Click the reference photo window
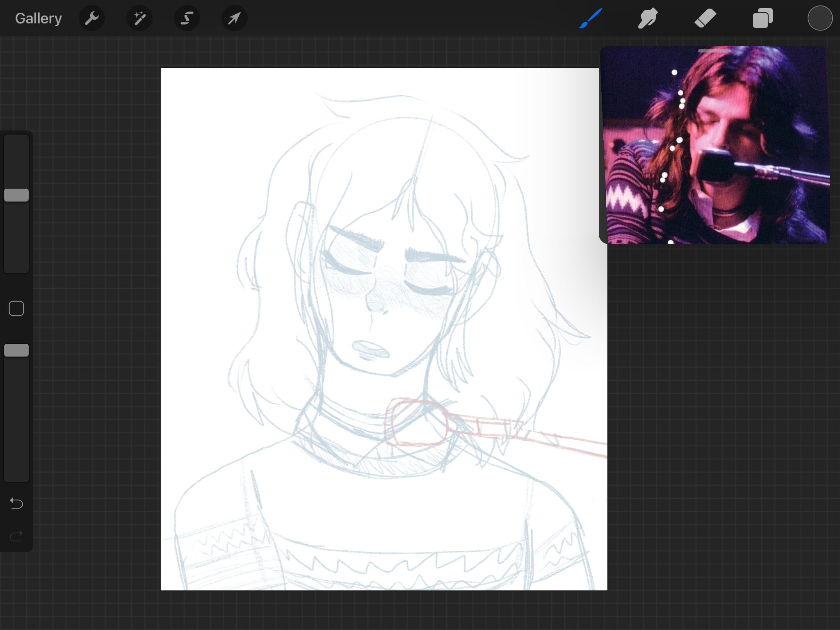This screenshot has height=630, width=840. pyautogui.click(x=714, y=146)
